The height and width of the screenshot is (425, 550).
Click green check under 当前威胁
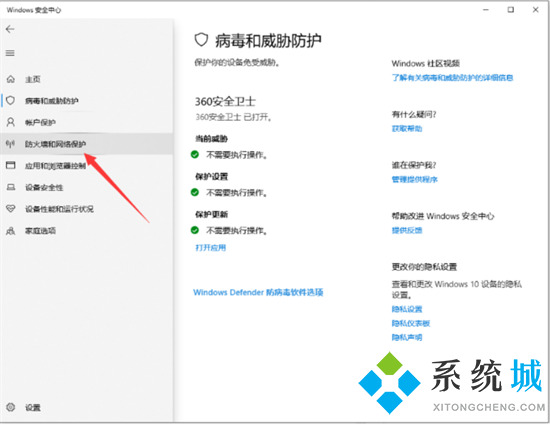(195, 155)
